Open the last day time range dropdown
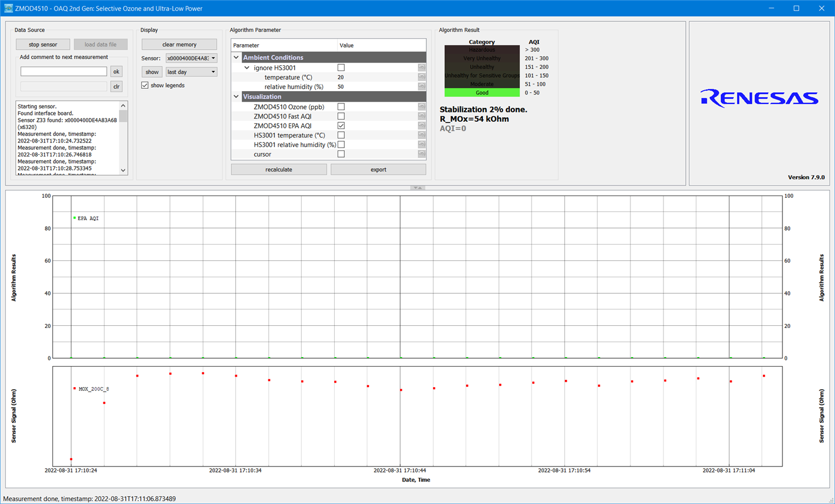Viewport: 835px width, 504px height. click(191, 72)
